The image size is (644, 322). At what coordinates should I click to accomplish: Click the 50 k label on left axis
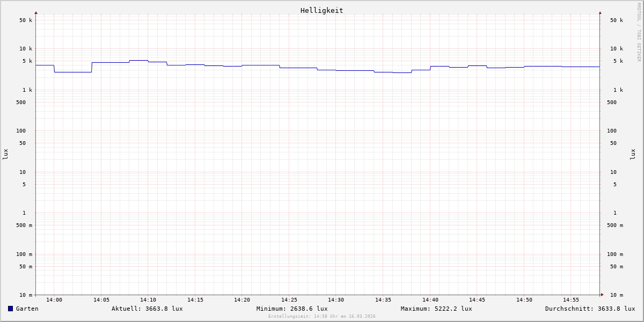[26, 20]
